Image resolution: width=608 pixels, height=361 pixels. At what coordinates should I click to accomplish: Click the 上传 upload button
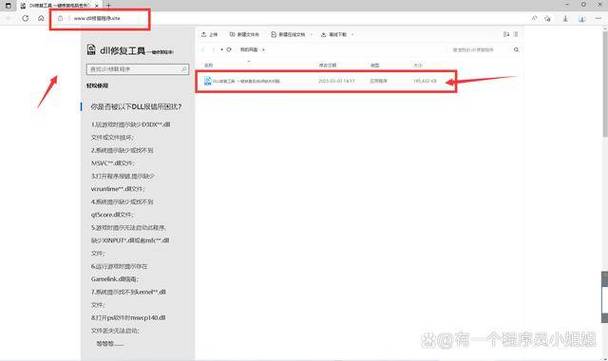point(209,35)
